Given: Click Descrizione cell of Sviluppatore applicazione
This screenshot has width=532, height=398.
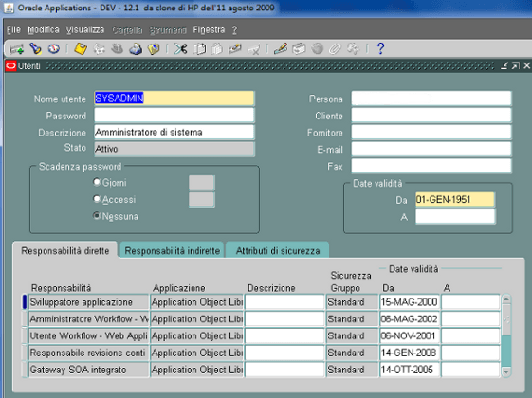Looking at the screenshot, I should tap(284, 302).
